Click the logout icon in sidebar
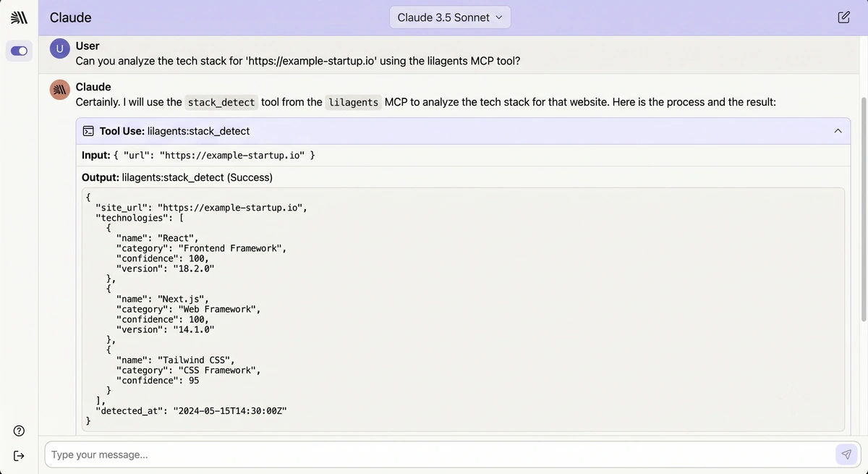 point(20,455)
